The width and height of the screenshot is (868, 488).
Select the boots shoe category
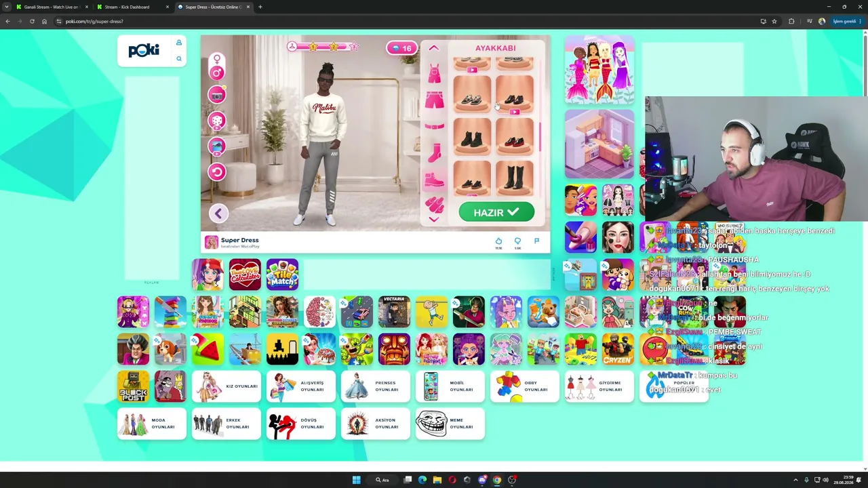[434, 180]
